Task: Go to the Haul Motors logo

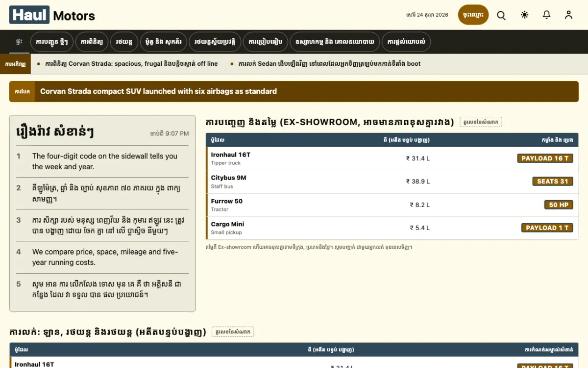Action: point(52,15)
